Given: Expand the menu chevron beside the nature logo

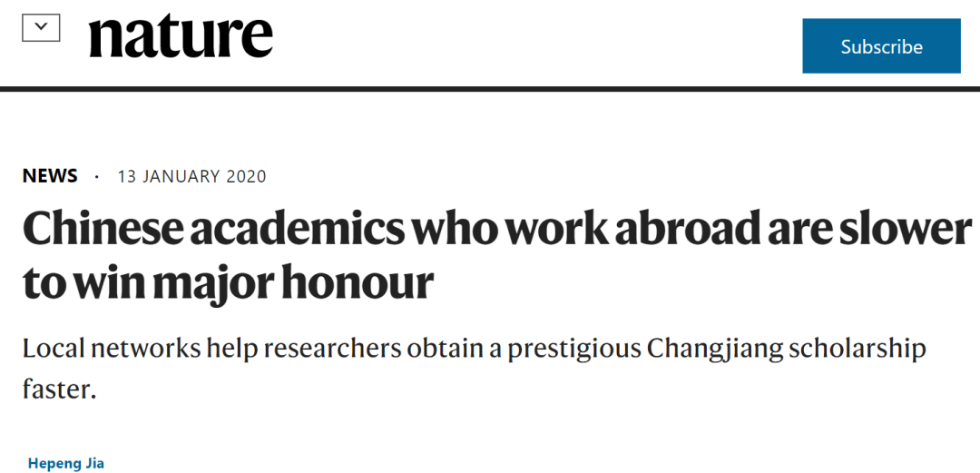Looking at the screenshot, I should [x=41, y=28].
